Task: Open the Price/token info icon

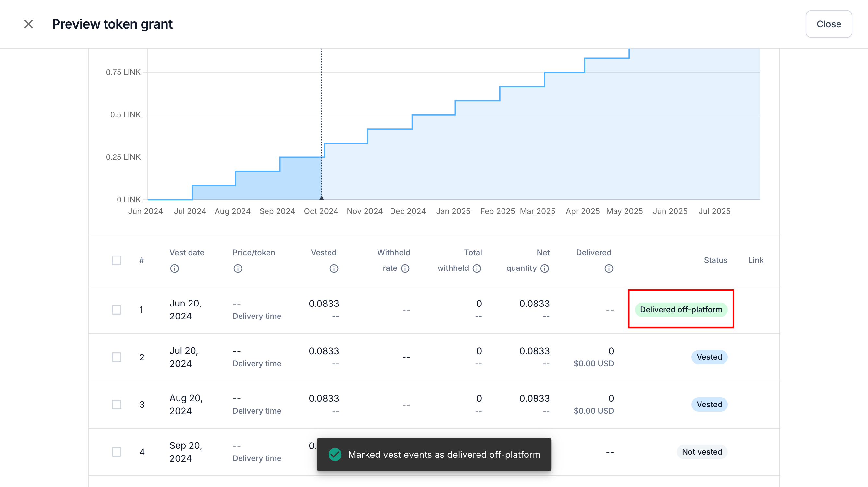Action: point(238,268)
